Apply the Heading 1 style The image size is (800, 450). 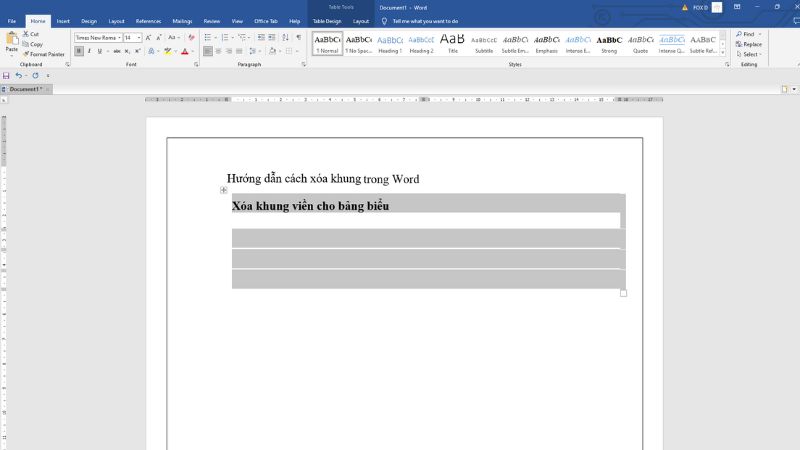[389, 42]
